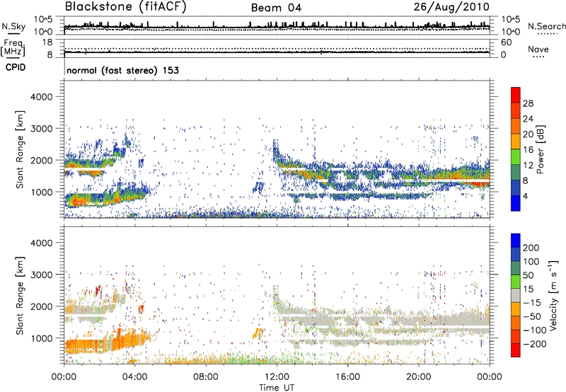
Task: Click the noise trace in N.Sky panel
Action: [277, 26]
